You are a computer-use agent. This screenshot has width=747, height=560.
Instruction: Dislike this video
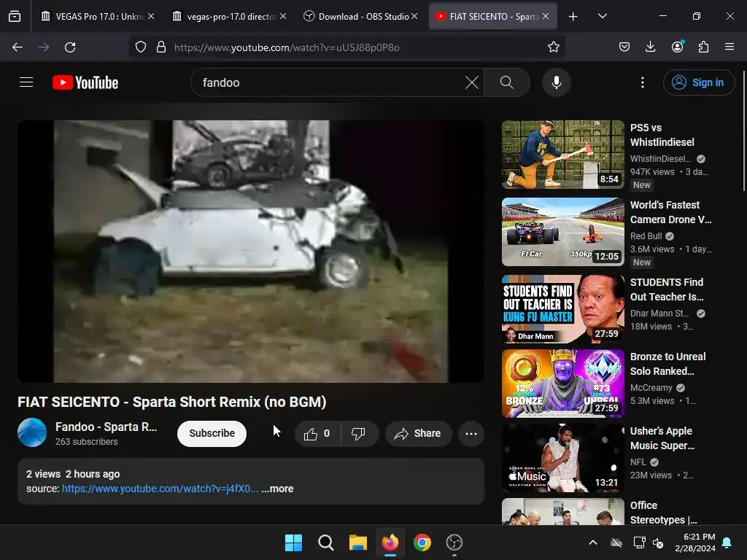(358, 434)
